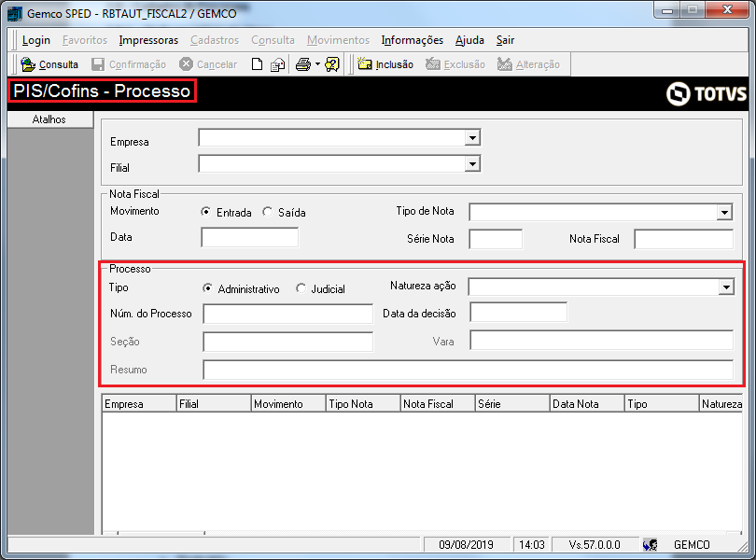The image size is (756, 560).
Task: Click the printer icon
Action: (302, 64)
